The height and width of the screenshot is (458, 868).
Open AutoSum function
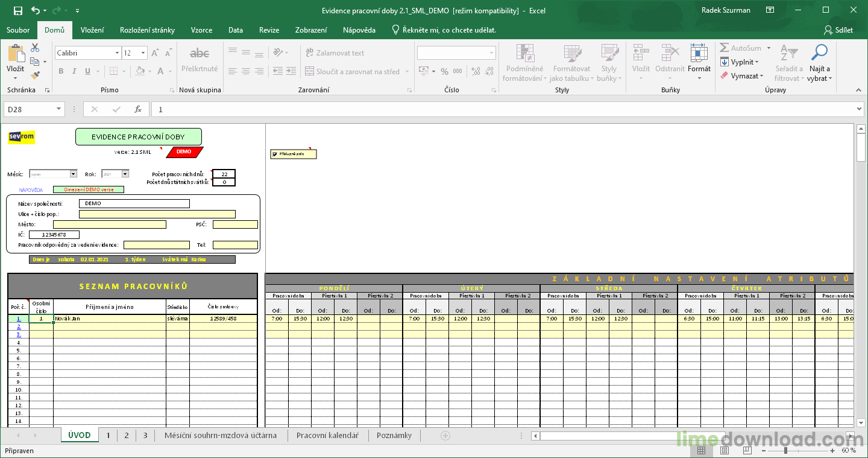740,48
